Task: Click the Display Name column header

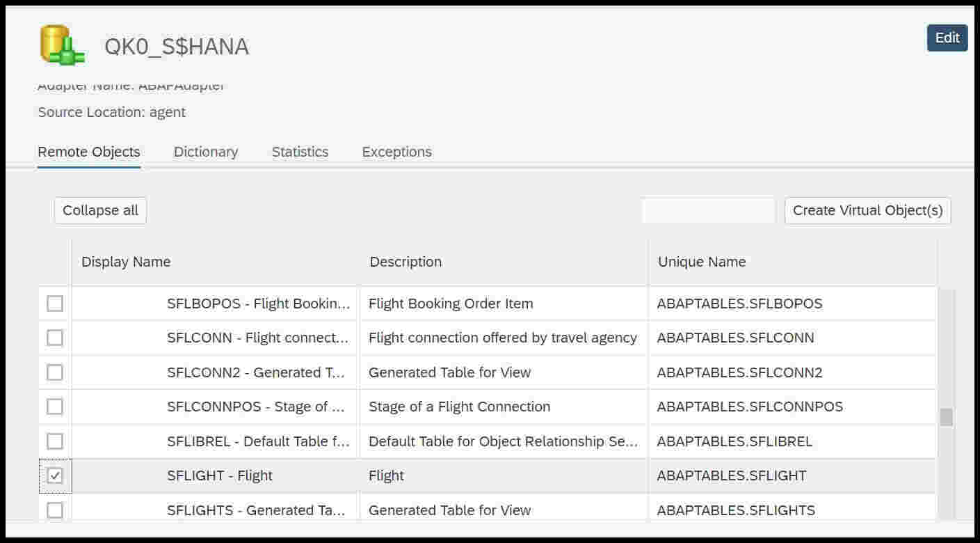Action: [126, 262]
